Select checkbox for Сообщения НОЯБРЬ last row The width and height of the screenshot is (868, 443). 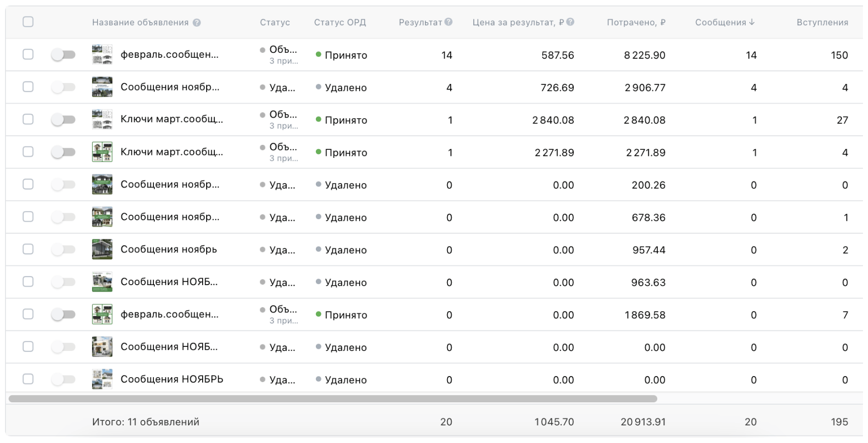click(x=28, y=379)
